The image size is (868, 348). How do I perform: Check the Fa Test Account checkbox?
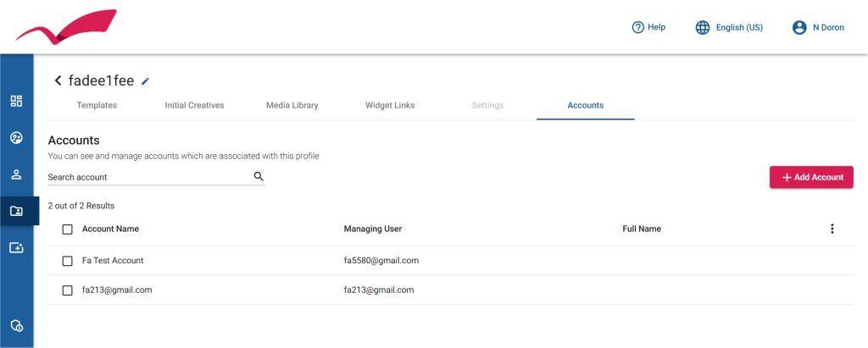pos(68,261)
